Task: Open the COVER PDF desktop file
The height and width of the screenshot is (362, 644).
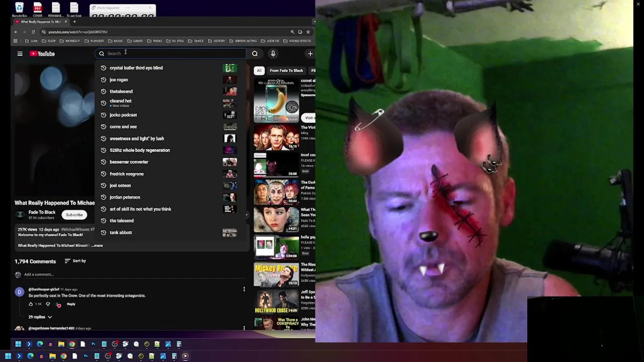Action: pyautogui.click(x=37, y=9)
